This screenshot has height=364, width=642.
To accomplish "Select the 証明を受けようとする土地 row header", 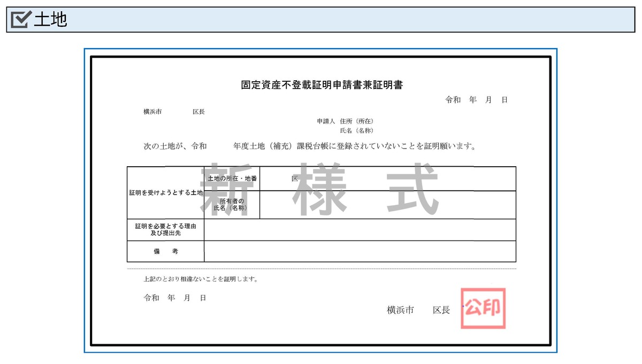I will (165, 191).
